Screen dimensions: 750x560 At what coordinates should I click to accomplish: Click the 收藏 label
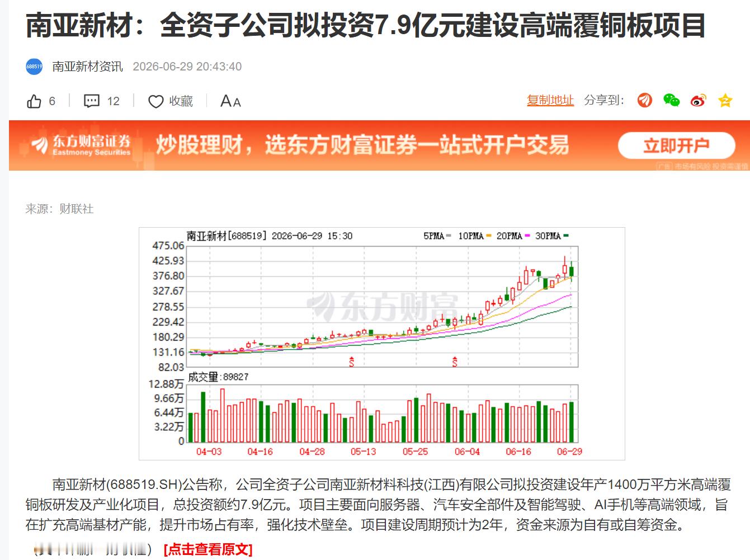[181, 101]
